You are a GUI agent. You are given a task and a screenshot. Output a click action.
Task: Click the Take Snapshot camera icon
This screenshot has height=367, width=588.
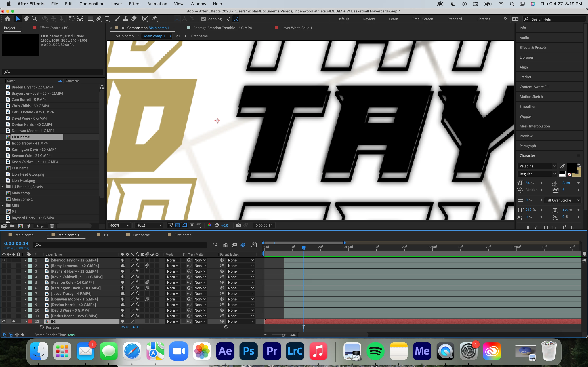pyautogui.click(x=238, y=225)
